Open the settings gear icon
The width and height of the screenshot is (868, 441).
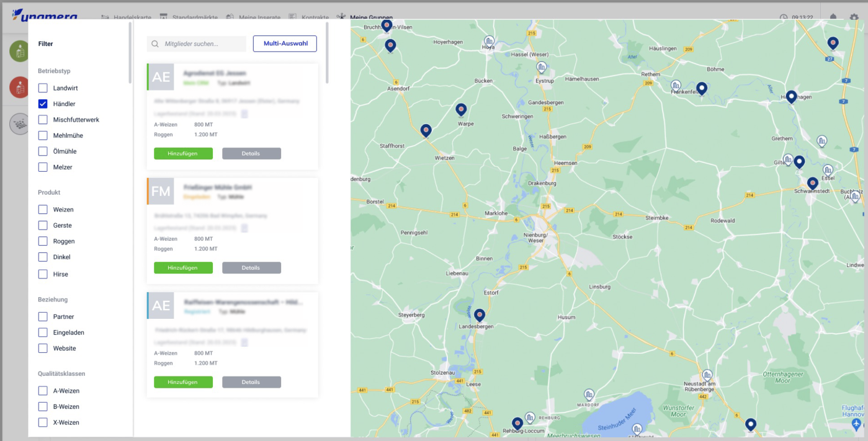pyautogui.click(x=854, y=17)
